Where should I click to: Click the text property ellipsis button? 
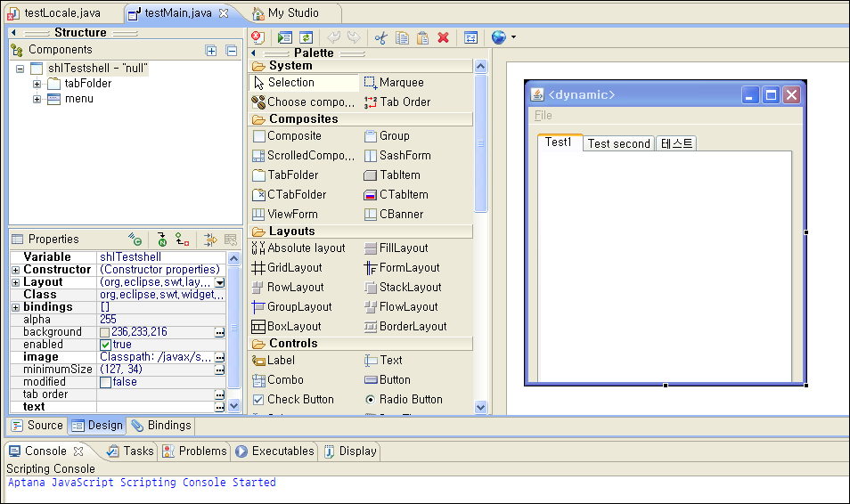point(219,407)
